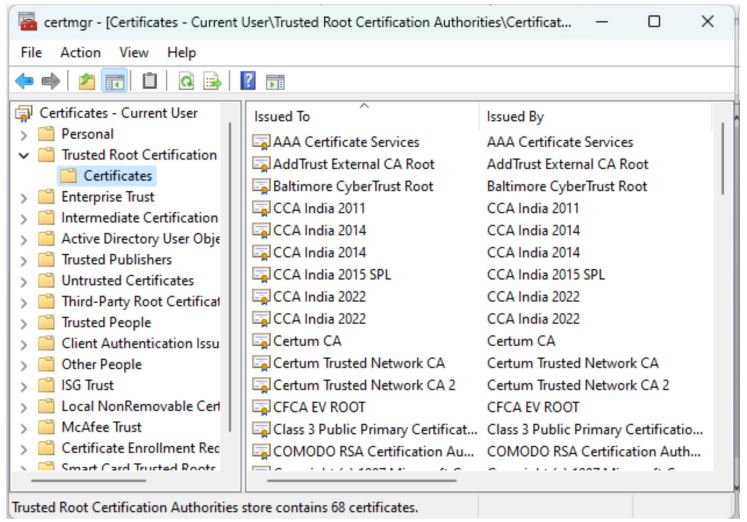Click the Up one level folder icon

click(87, 81)
